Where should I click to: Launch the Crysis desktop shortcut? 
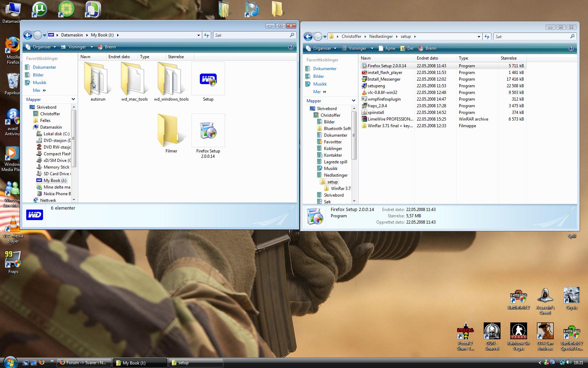click(572, 299)
